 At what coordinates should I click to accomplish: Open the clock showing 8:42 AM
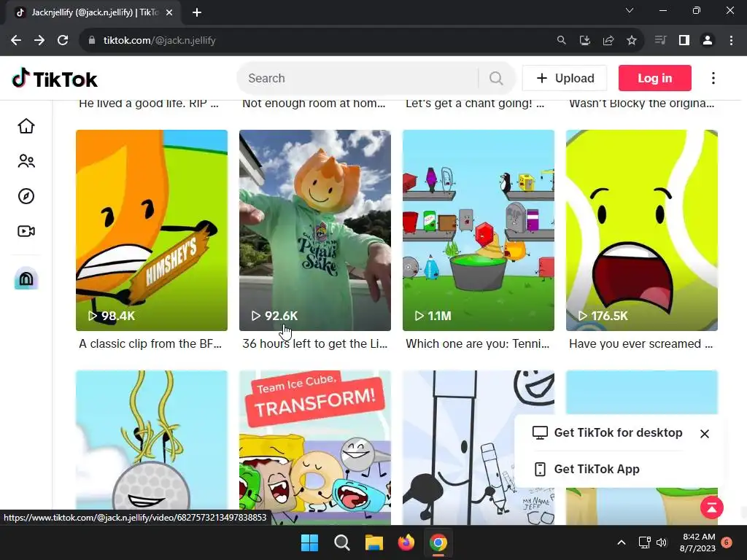[x=698, y=542]
